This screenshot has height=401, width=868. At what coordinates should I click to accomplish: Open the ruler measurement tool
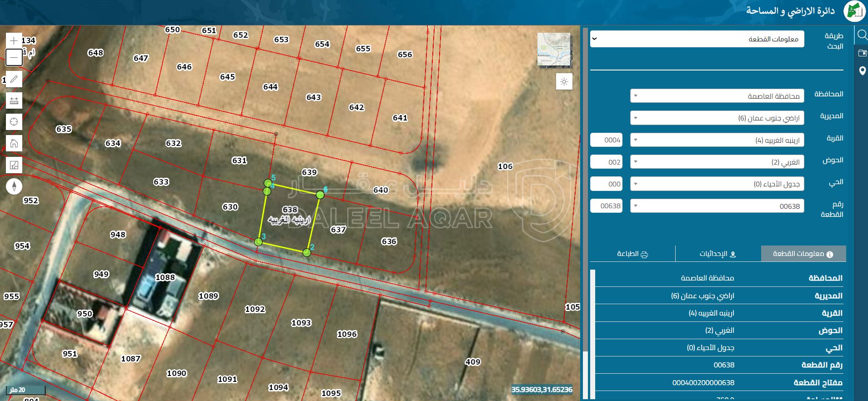(x=14, y=100)
